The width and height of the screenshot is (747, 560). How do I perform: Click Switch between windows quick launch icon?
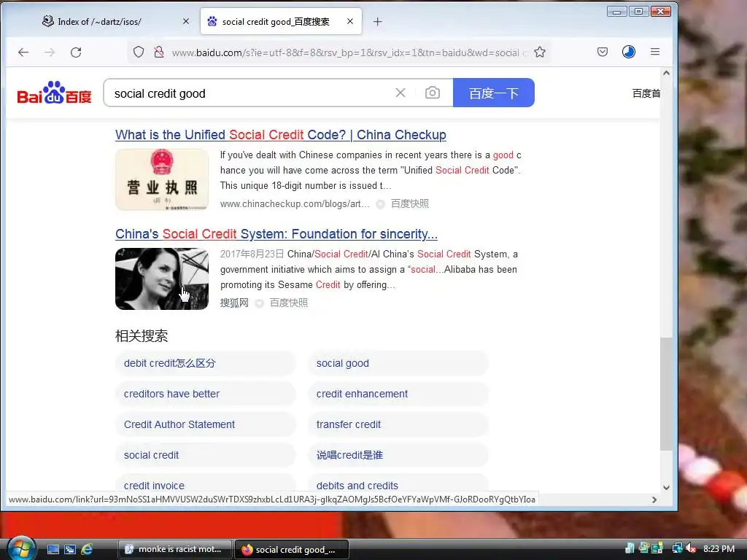[x=70, y=549]
